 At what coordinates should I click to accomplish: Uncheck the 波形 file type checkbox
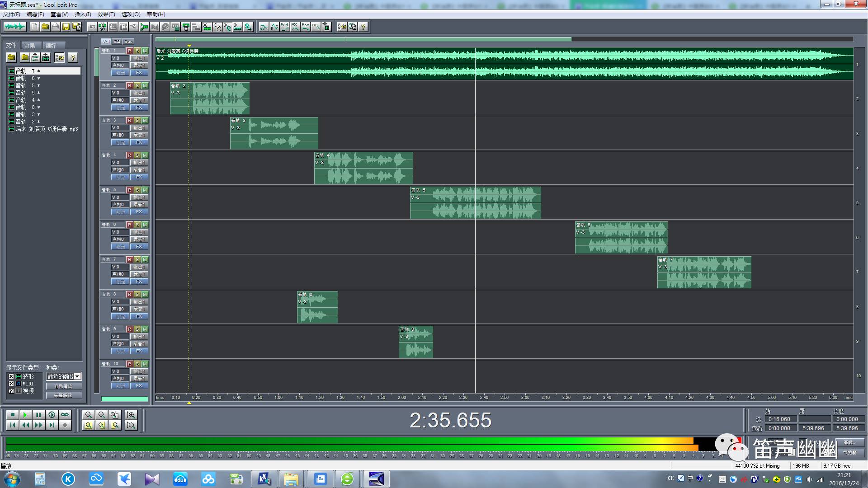11,376
